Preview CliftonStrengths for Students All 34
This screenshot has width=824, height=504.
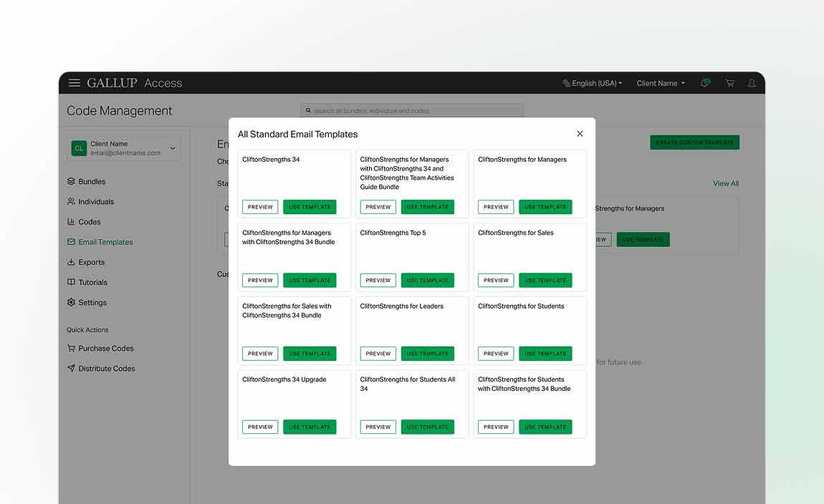click(x=378, y=427)
